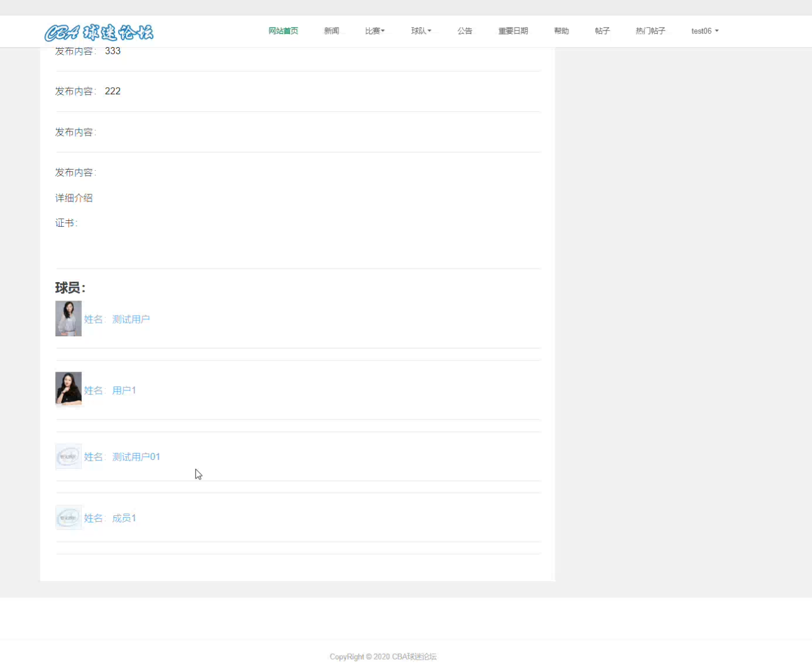The image size is (812, 672).
Task: Open the 球队 dropdown menu
Action: (421, 31)
